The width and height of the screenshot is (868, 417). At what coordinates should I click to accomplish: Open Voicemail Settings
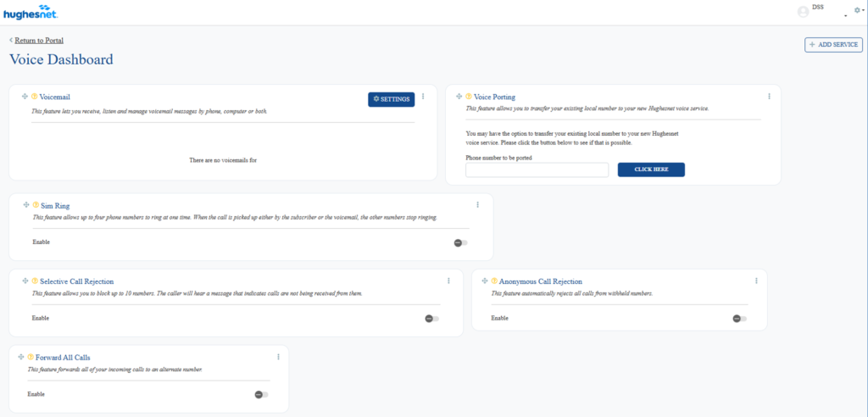[x=392, y=99]
